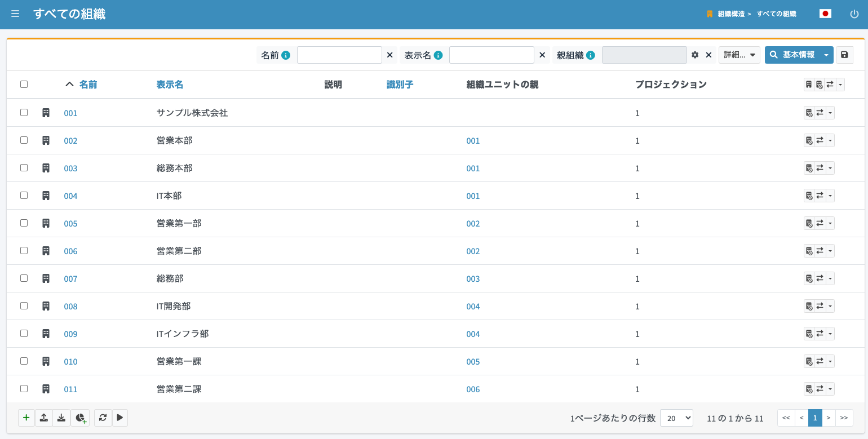Image resolution: width=868 pixels, height=439 pixels.
Task: Click the refresh table icon
Action: [x=103, y=418]
